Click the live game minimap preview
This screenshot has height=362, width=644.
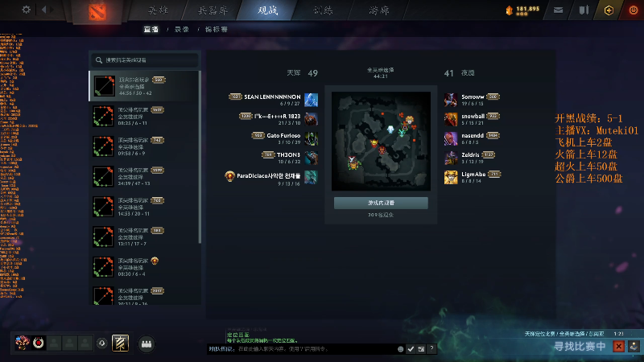click(381, 141)
